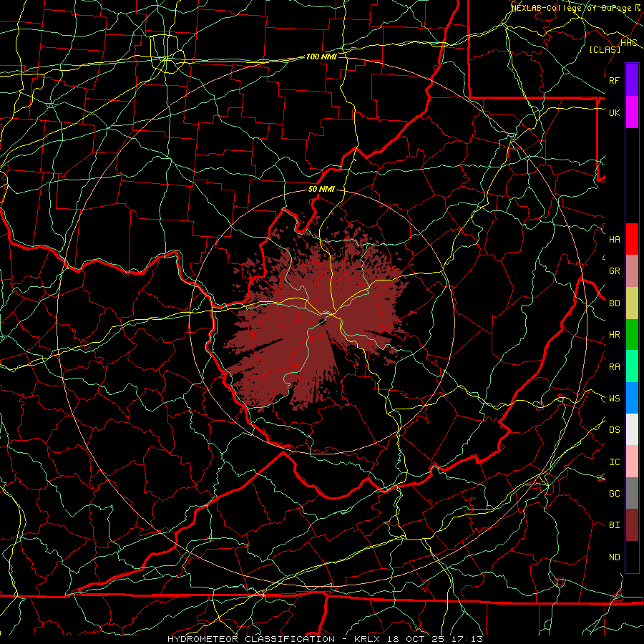Click the UK magenta legend swatch
The height and width of the screenshot is (644, 644).
click(x=632, y=112)
